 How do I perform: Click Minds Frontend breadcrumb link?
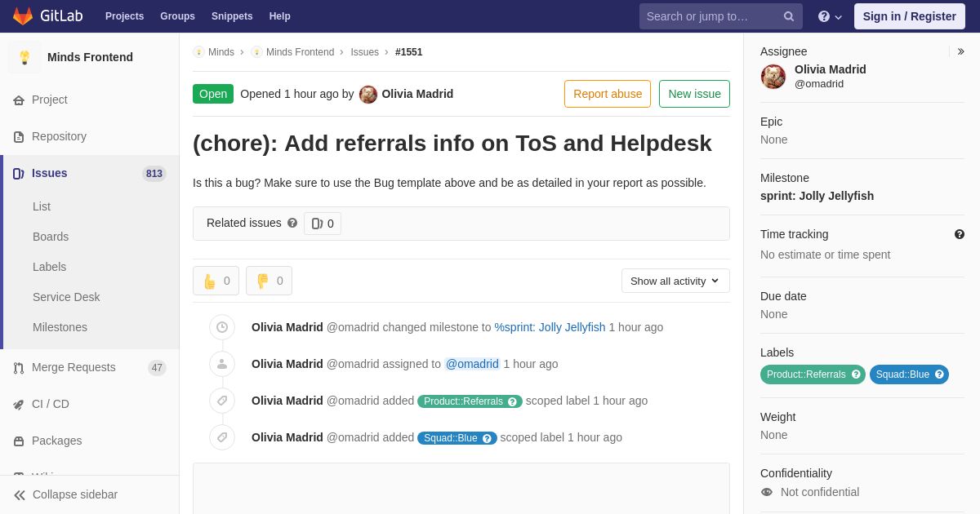click(x=300, y=52)
